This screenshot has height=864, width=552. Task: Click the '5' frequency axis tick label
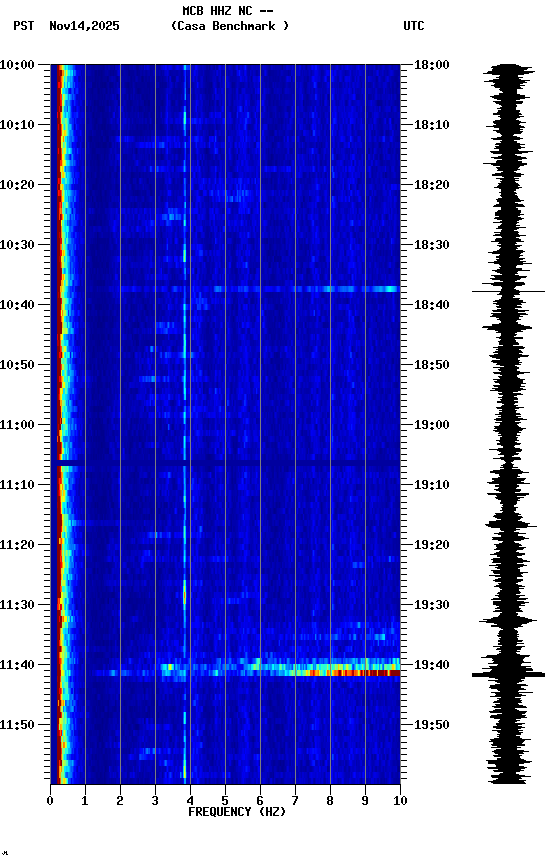point(225,801)
